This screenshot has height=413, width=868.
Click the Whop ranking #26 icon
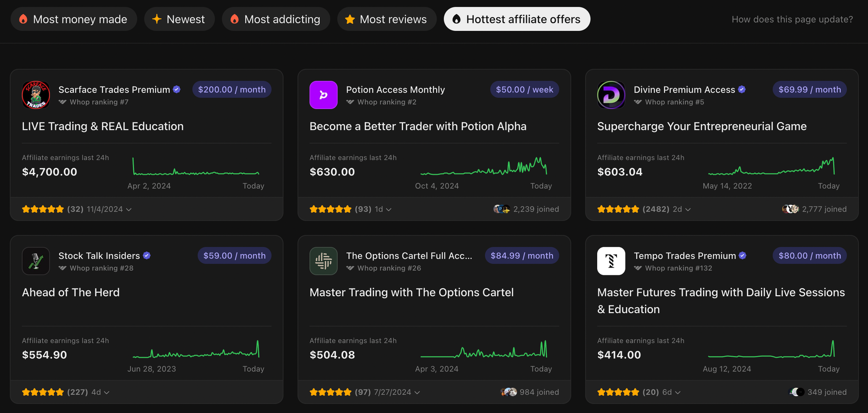click(350, 268)
